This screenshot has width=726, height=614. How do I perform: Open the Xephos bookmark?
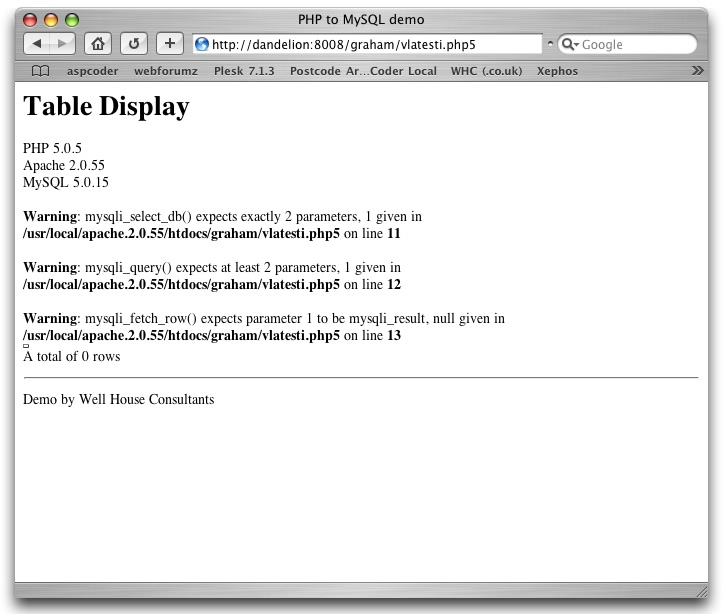click(557, 71)
